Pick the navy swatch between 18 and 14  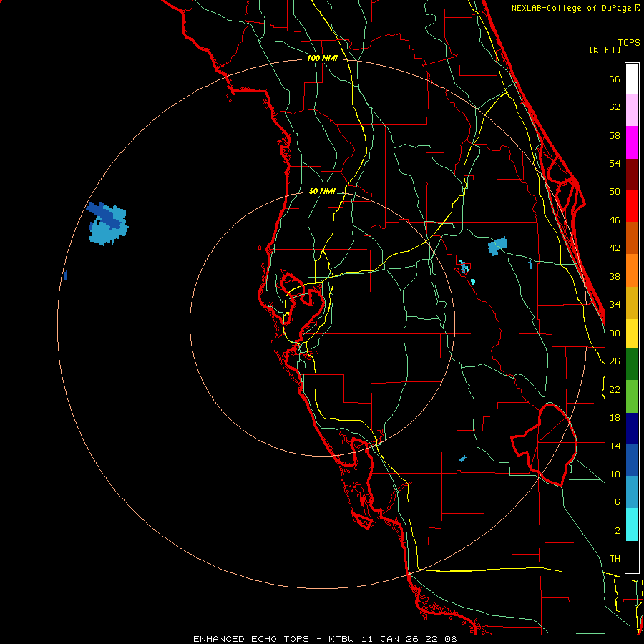point(632,429)
